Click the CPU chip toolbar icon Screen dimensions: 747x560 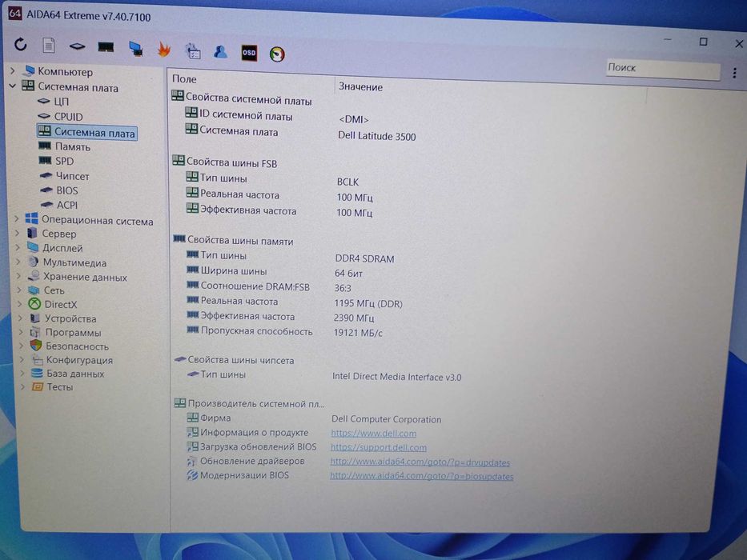tap(77, 46)
